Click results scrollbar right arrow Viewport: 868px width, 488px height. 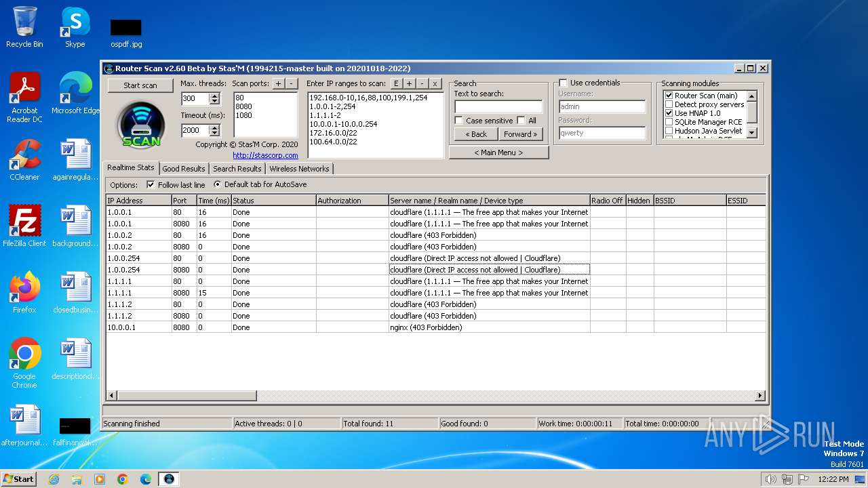(760, 396)
